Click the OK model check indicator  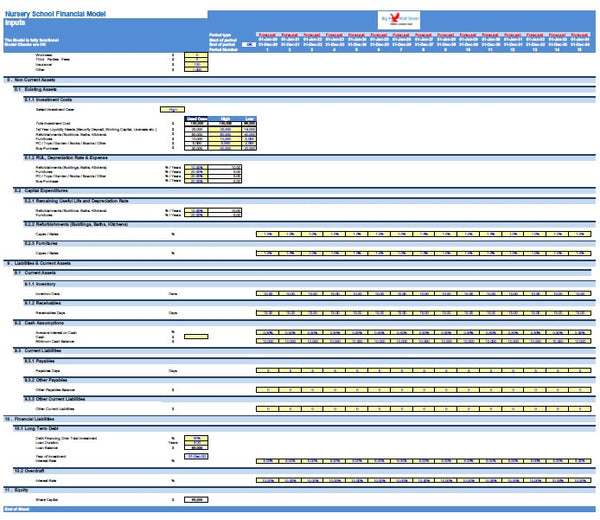tap(247, 45)
